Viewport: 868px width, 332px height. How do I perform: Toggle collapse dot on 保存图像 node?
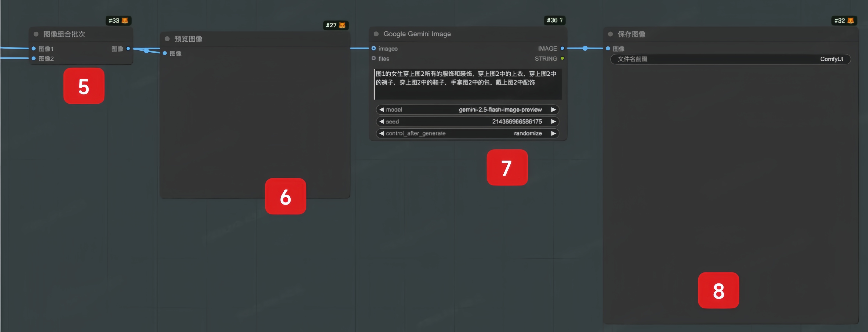tap(610, 34)
